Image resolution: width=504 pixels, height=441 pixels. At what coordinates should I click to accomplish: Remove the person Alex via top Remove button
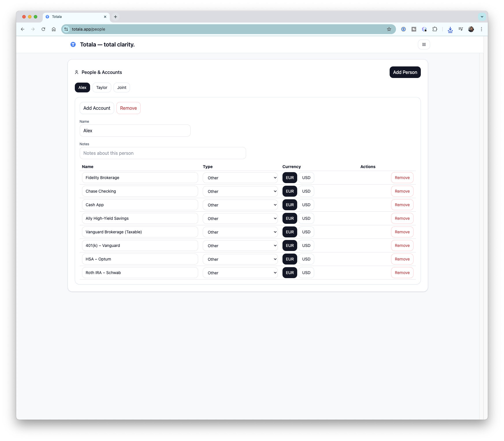pyautogui.click(x=129, y=108)
